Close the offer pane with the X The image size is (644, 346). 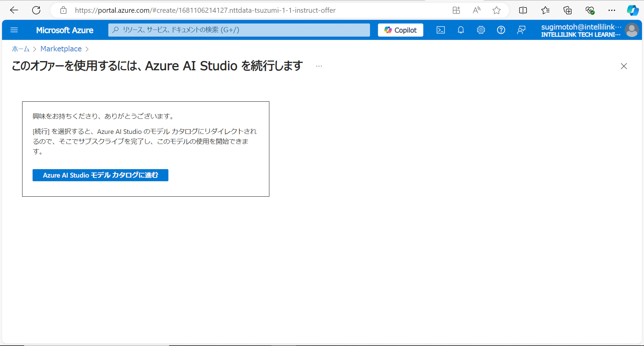click(x=624, y=66)
